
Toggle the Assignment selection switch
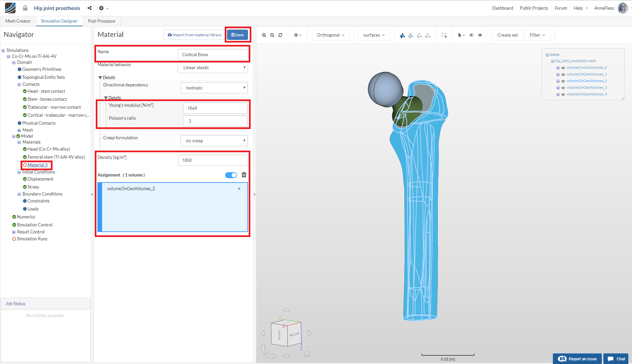click(x=231, y=175)
